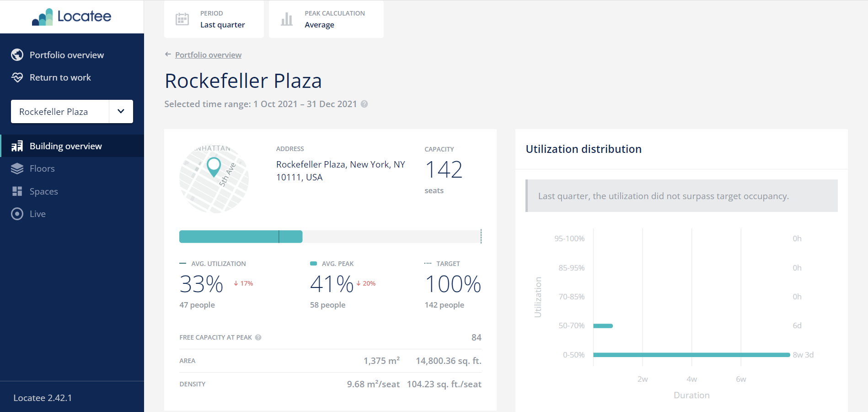The image size is (868, 412).
Task: Click the Utilization distribution heading
Action: click(x=584, y=149)
